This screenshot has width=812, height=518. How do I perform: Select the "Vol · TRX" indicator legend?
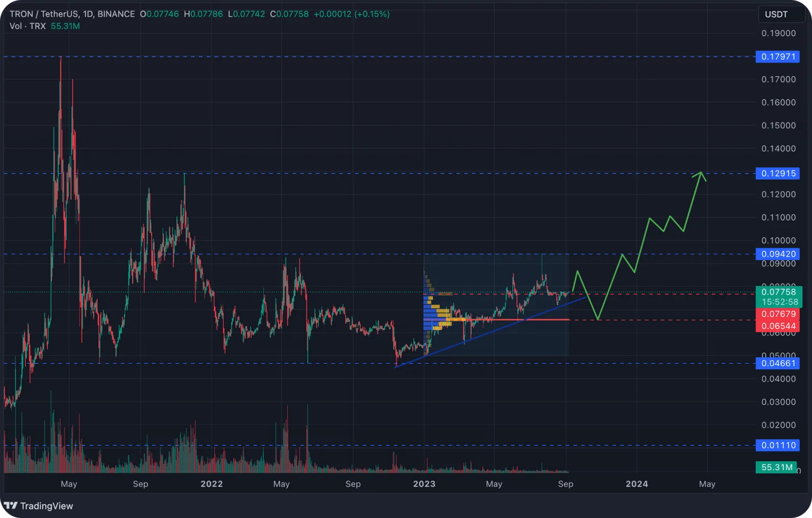(28, 26)
